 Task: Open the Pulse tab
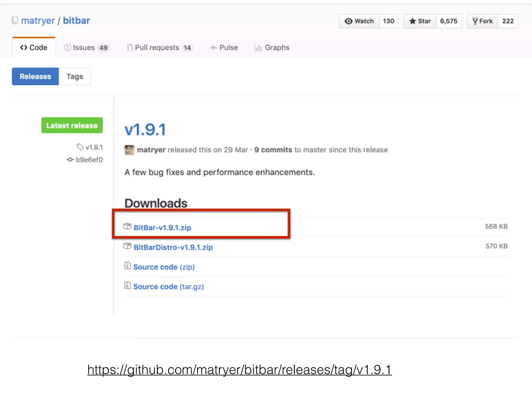[x=224, y=48]
